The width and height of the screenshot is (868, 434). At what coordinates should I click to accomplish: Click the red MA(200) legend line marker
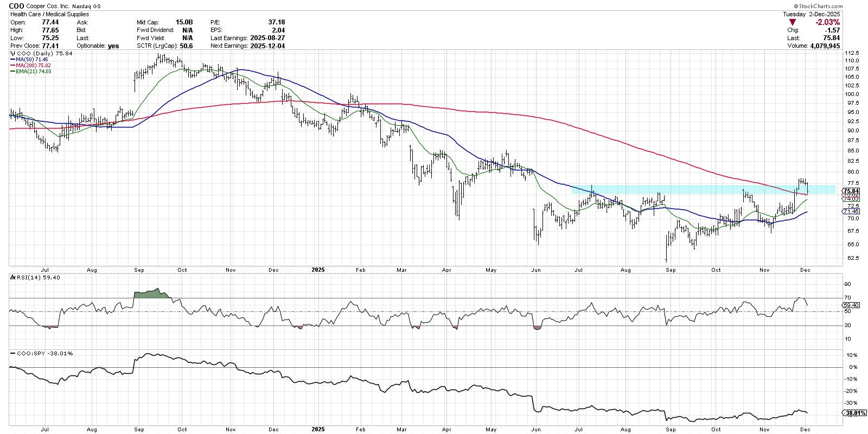point(12,66)
